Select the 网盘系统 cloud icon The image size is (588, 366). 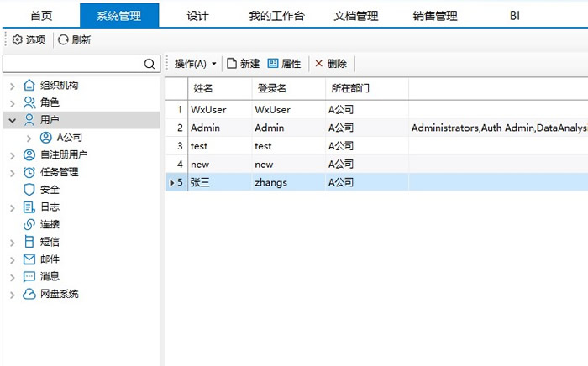(x=29, y=295)
